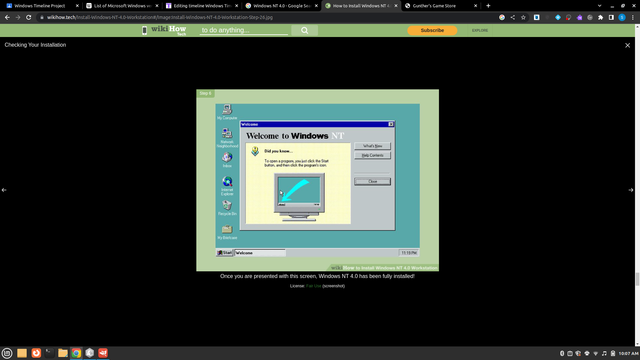The height and width of the screenshot is (360, 640).
Task: Click the Subscribe button
Action: [432, 30]
